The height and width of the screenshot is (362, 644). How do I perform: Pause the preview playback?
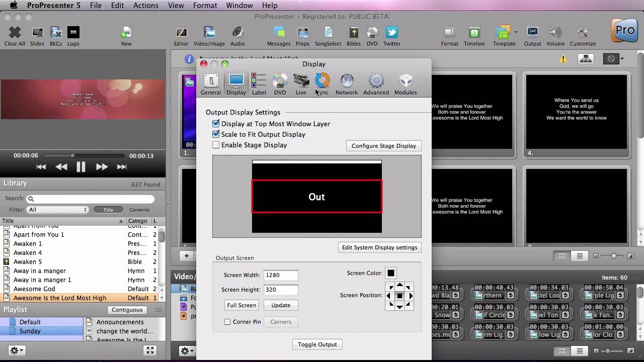(81, 167)
